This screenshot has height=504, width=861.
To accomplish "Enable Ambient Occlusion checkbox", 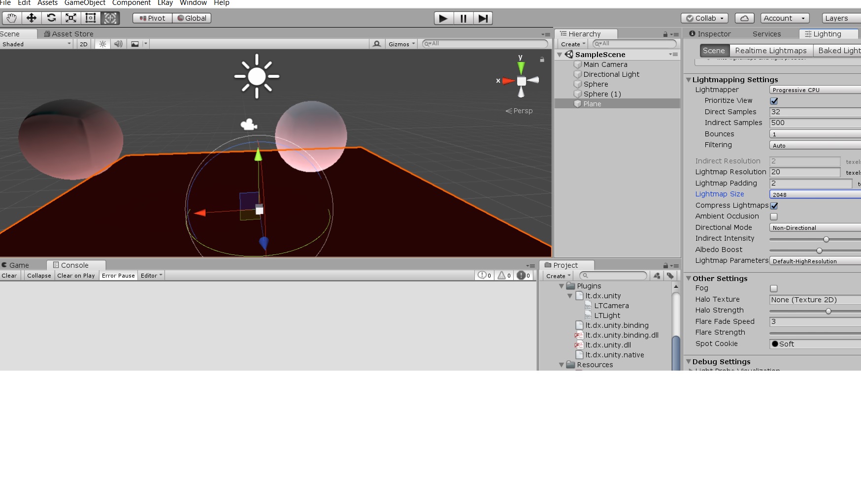I will pyautogui.click(x=774, y=217).
